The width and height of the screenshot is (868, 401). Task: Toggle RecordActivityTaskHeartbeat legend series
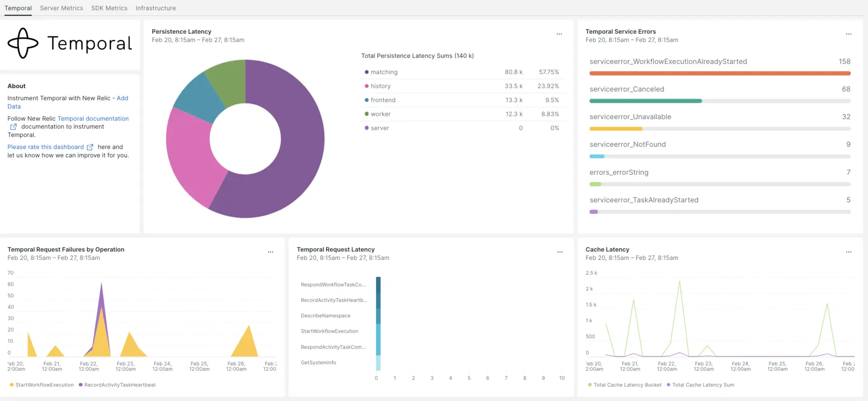[120, 385]
